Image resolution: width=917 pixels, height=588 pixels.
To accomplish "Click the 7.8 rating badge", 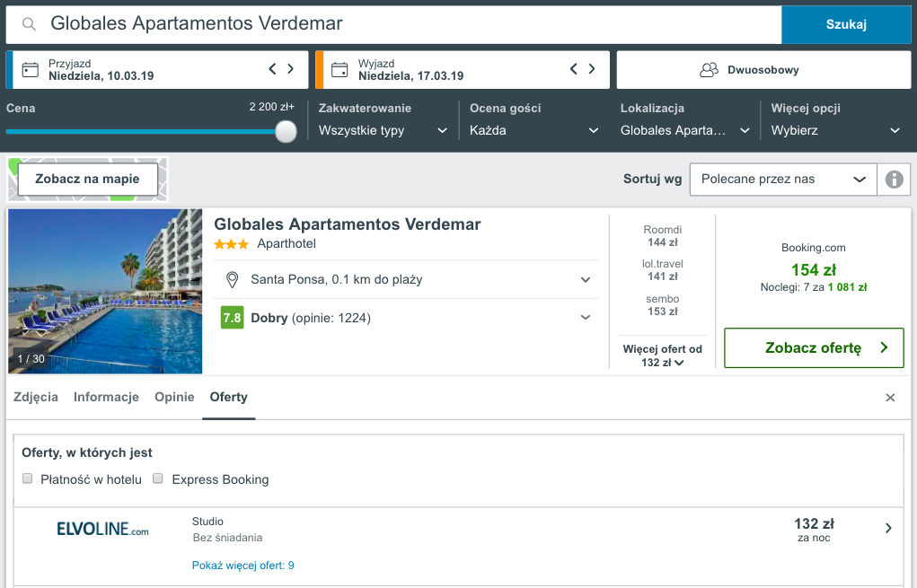I will coord(233,318).
